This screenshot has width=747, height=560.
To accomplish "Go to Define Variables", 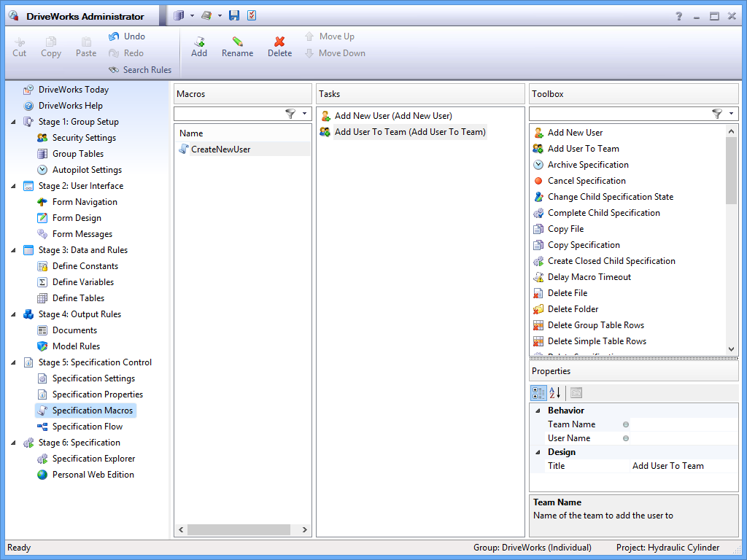I will click(83, 282).
